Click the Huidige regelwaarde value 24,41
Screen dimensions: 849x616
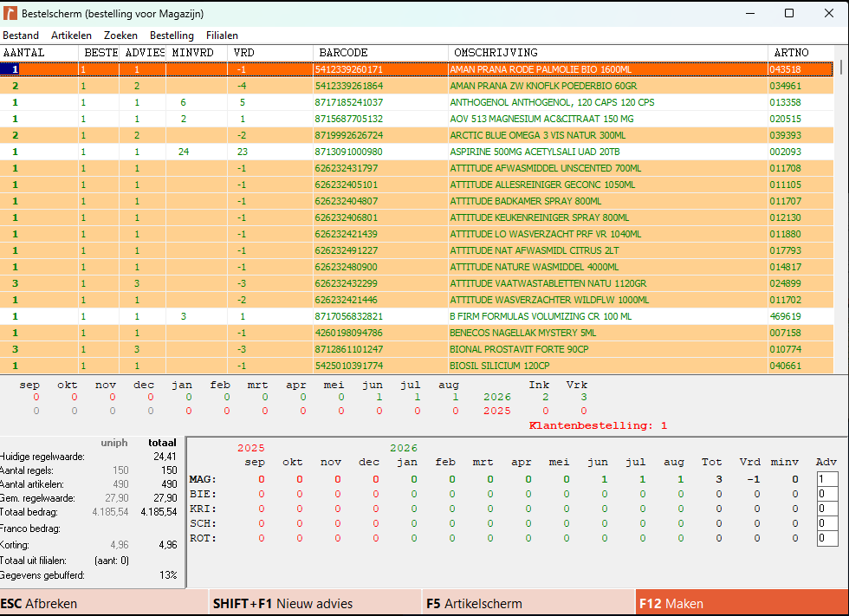[x=165, y=457]
